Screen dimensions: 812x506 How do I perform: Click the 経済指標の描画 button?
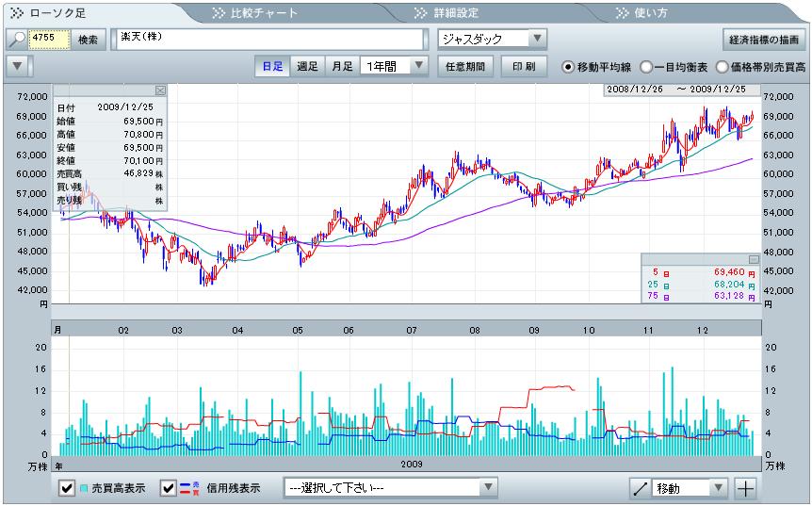(x=763, y=40)
